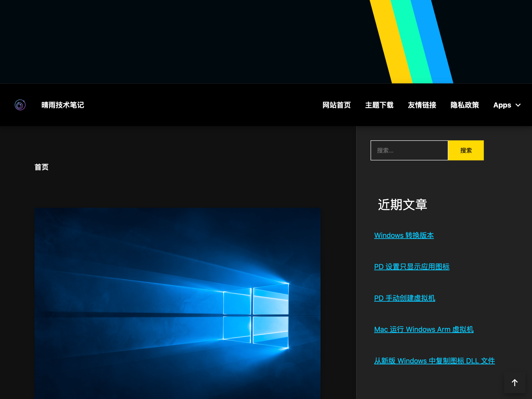Screen dimensions: 532x399
Task: Open the Apps navigation menu item
Action: pyautogui.click(x=502, y=105)
